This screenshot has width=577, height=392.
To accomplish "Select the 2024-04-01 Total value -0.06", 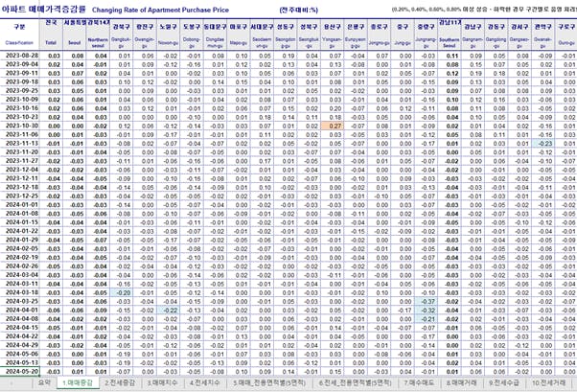I will point(51,310).
